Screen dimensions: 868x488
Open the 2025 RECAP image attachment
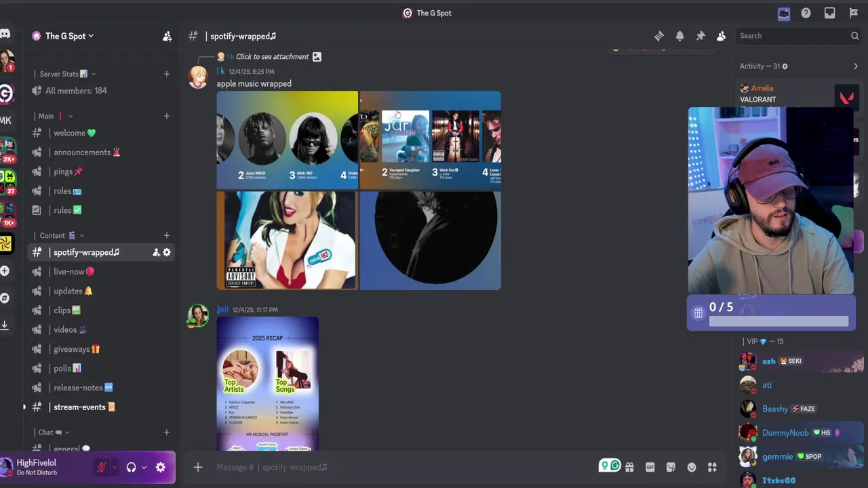pyautogui.click(x=268, y=384)
